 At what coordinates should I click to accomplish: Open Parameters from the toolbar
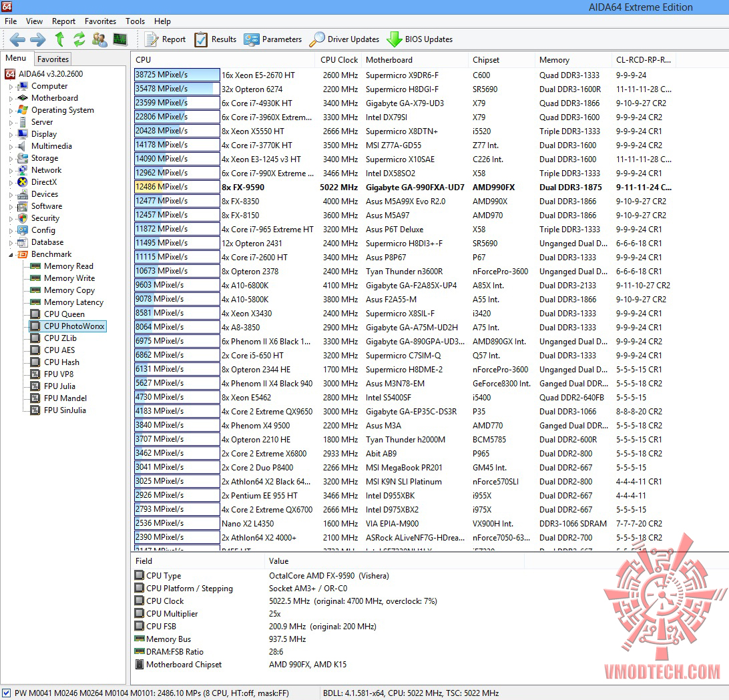273,39
